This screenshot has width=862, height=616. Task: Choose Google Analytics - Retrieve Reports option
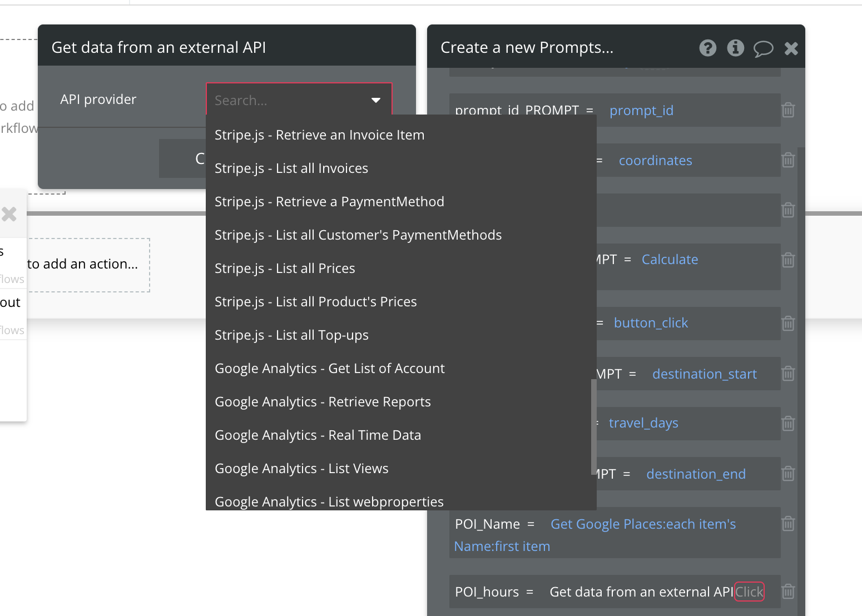(323, 402)
